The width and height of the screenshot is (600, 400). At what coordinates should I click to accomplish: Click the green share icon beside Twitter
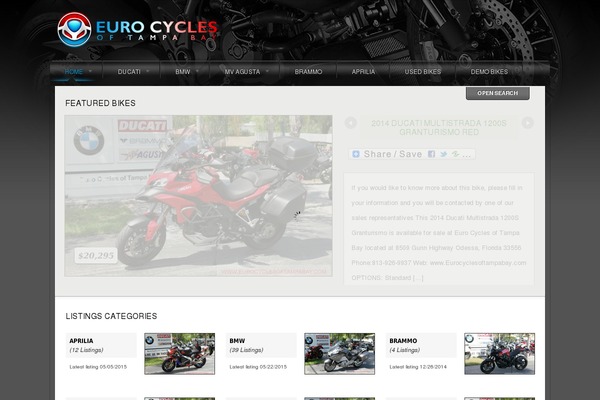[x=455, y=154]
